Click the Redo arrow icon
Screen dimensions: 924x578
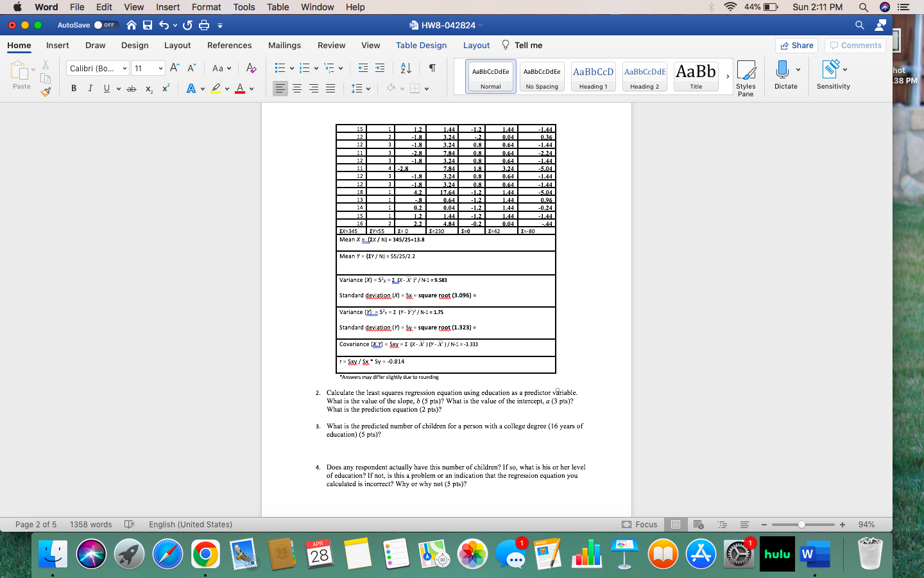[187, 25]
